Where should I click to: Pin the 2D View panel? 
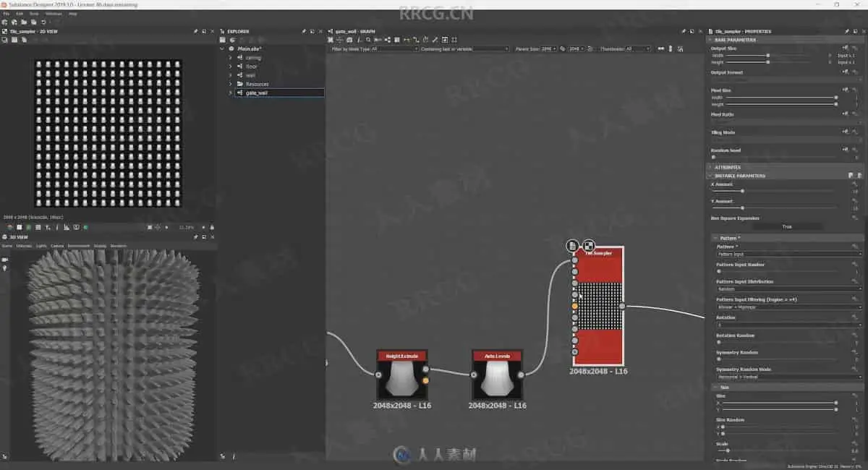click(195, 31)
